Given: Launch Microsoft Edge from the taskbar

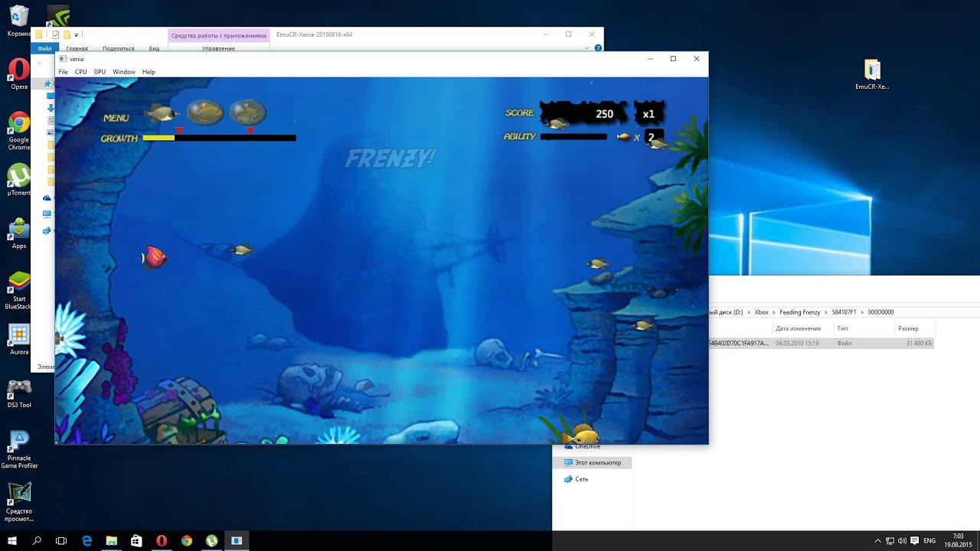Looking at the screenshot, I should point(87,540).
